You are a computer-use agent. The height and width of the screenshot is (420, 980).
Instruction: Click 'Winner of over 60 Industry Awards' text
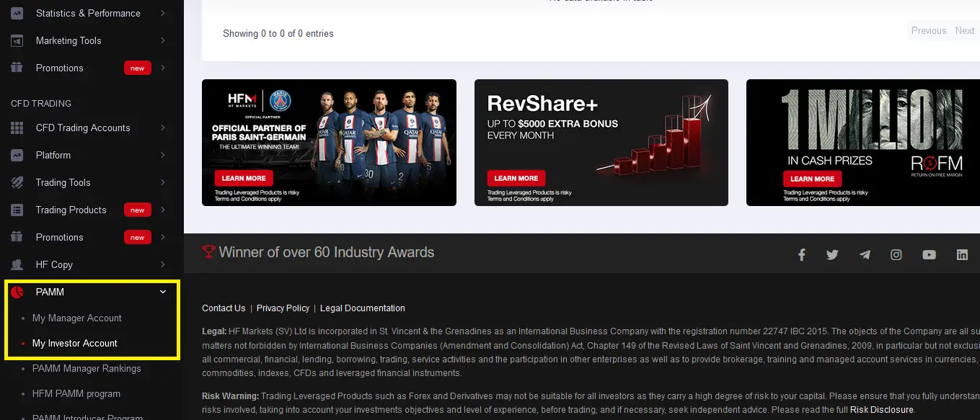pos(327,252)
